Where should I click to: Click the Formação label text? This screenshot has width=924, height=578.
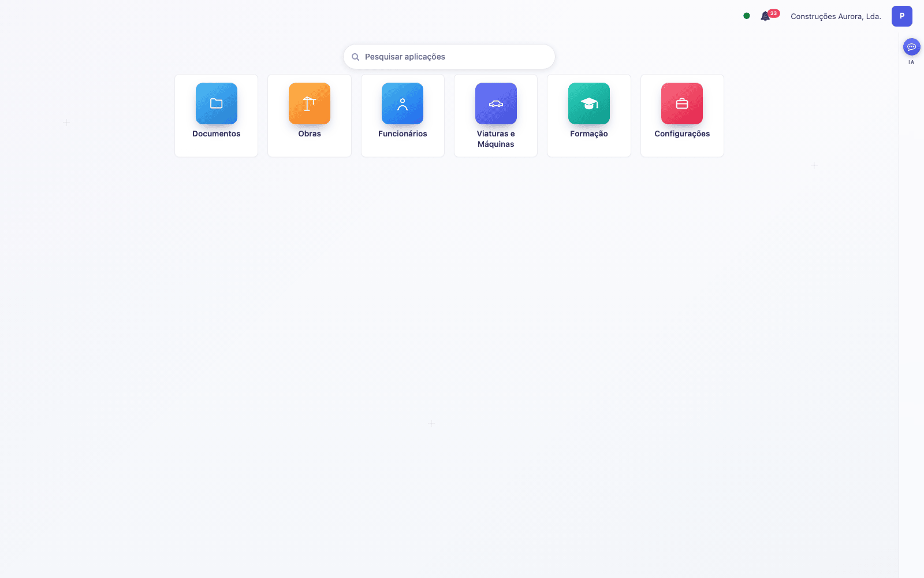click(589, 134)
